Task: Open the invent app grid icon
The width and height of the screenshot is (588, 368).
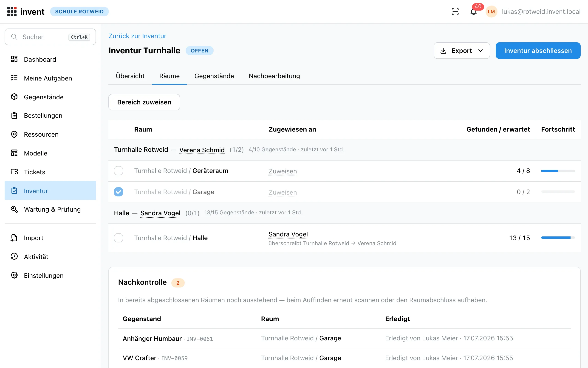Action: point(12,11)
